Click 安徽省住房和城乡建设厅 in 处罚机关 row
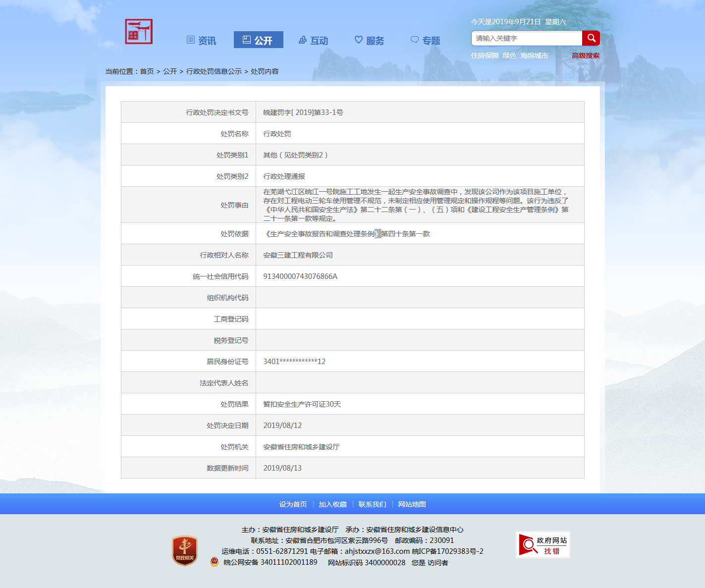Screen dimensions: 705x588 pyautogui.click(x=301, y=447)
